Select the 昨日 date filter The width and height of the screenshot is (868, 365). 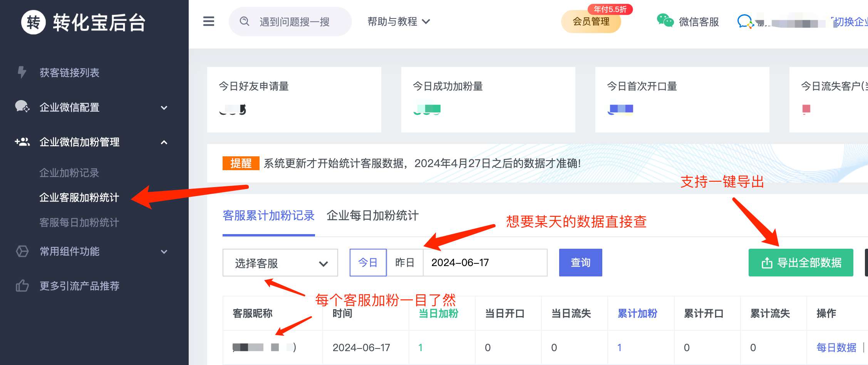pyautogui.click(x=405, y=263)
